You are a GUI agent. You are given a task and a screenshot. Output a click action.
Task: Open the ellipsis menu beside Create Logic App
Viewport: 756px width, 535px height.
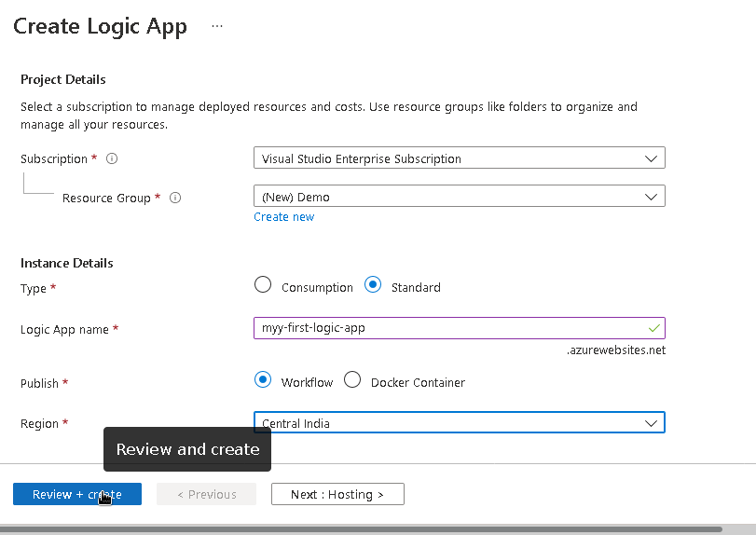pos(217,26)
